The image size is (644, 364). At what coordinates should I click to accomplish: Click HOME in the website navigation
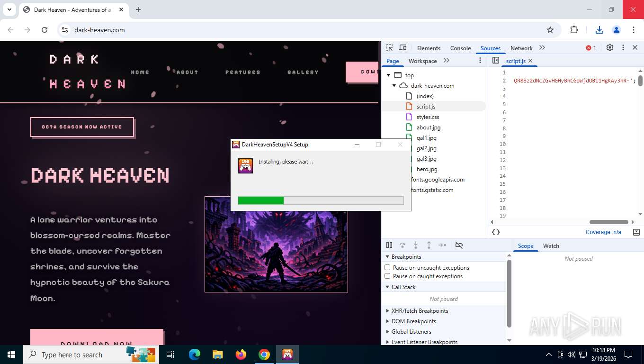click(x=140, y=72)
